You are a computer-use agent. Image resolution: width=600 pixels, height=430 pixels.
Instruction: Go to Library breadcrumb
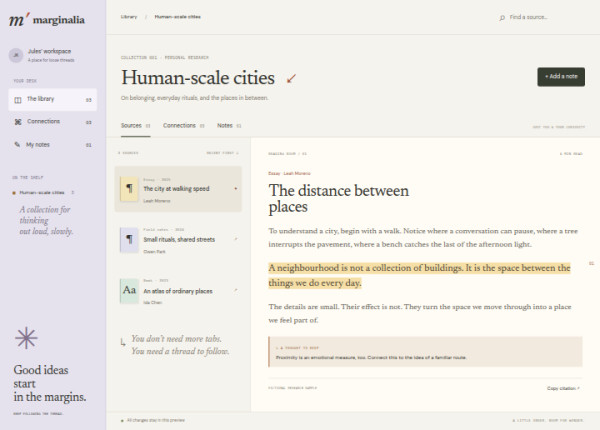(129, 17)
